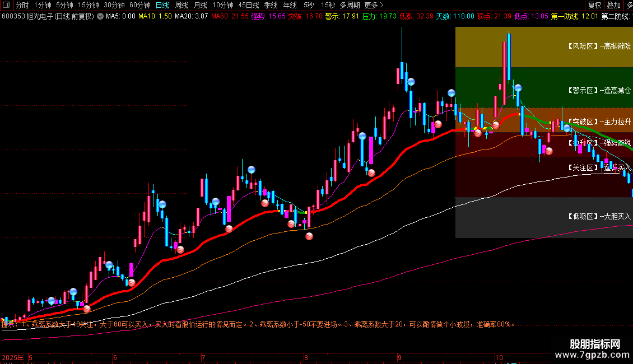Click the MA10: 1.50 indicator value

[155, 17]
